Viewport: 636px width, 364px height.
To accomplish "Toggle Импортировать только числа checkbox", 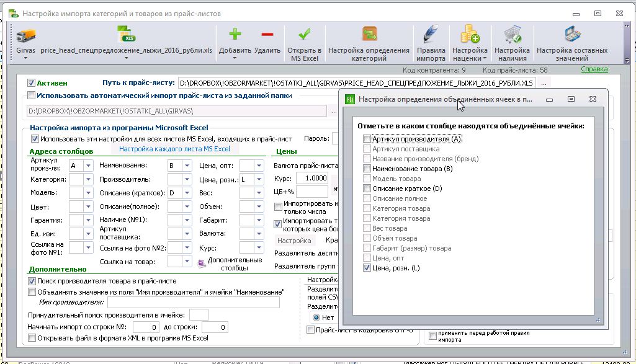I will pos(278,207).
